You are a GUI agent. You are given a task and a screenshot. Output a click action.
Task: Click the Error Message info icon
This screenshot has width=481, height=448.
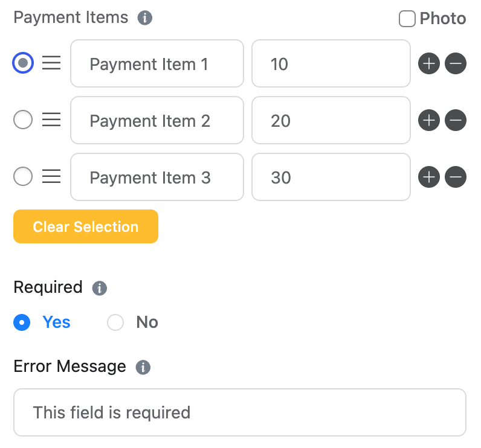click(143, 367)
